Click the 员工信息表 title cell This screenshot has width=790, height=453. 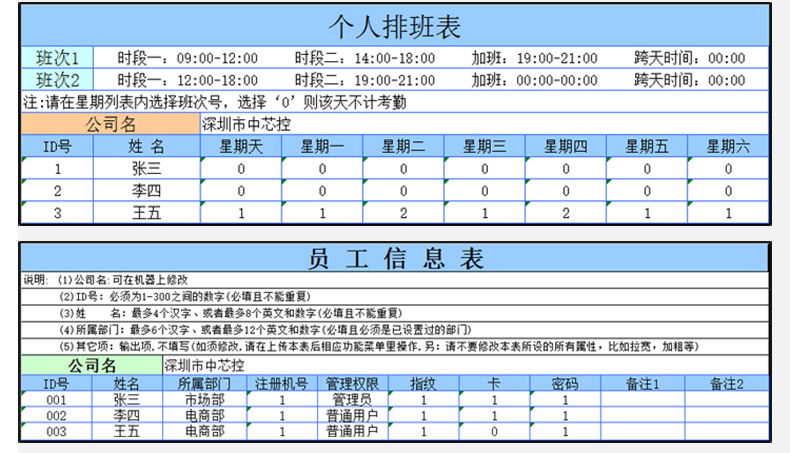pos(395,258)
